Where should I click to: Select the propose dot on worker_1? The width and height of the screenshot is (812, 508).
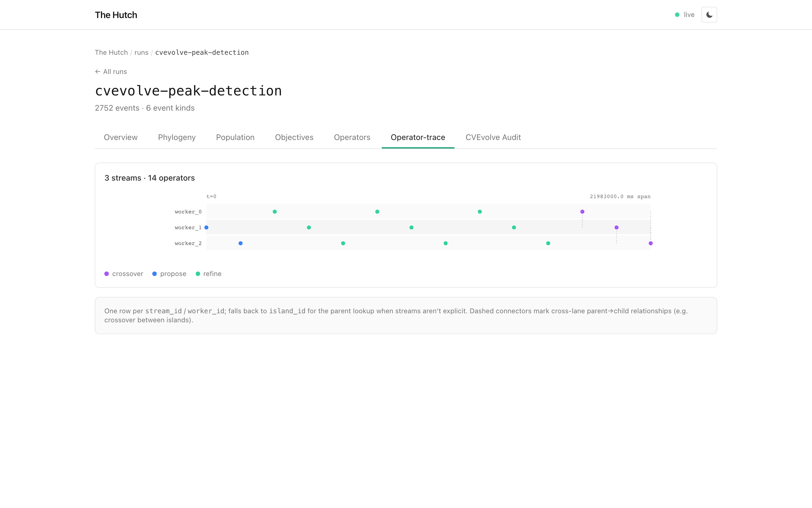click(x=206, y=227)
